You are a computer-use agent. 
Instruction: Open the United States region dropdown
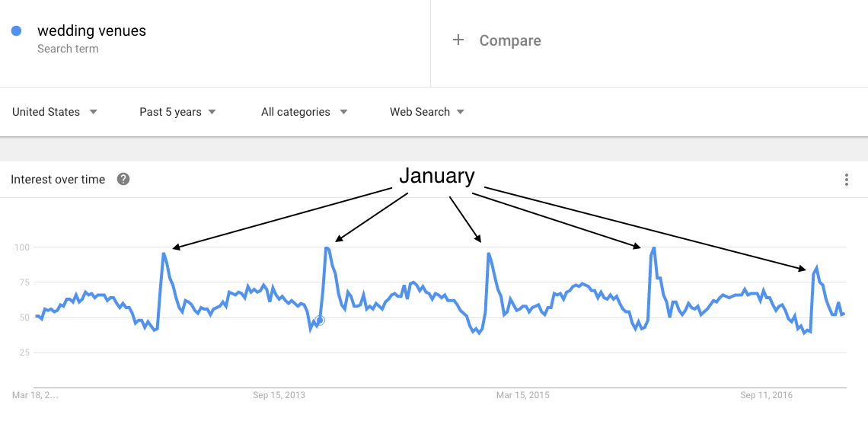click(55, 112)
